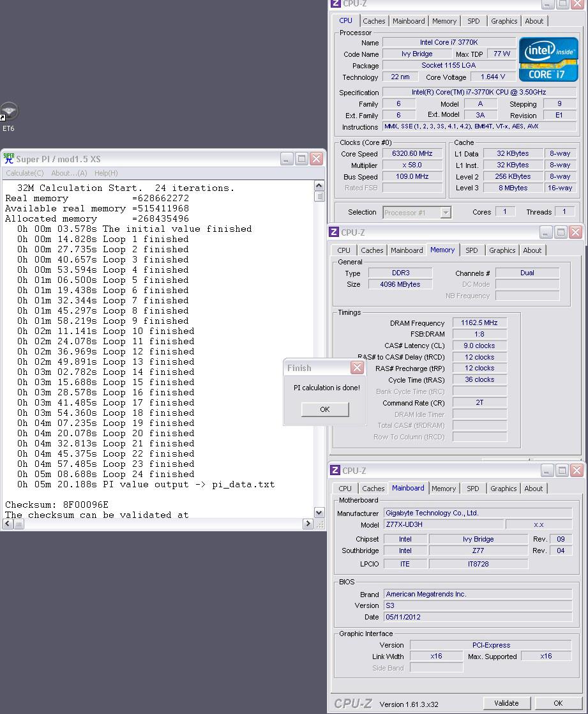
Task: Switch to Mainboard tab in top CPU-Z window
Action: [409, 21]
